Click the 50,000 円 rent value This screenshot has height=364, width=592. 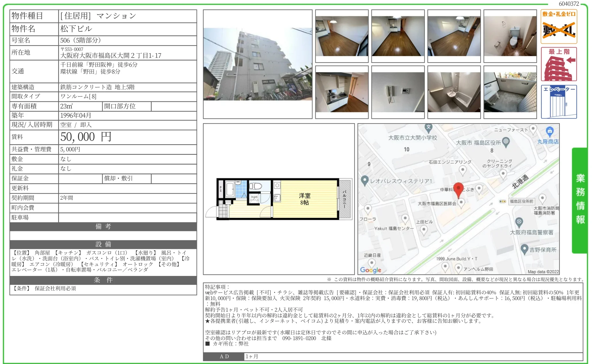coord(86,137)
